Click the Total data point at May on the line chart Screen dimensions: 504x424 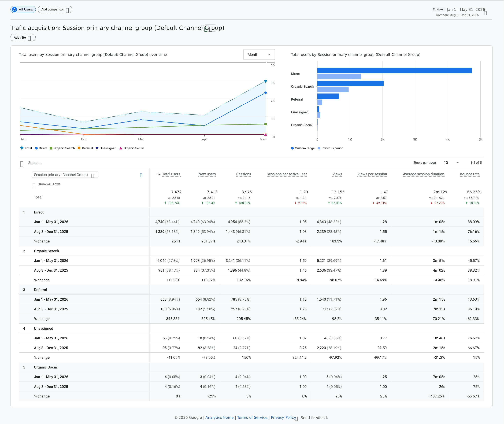[266, 81]
